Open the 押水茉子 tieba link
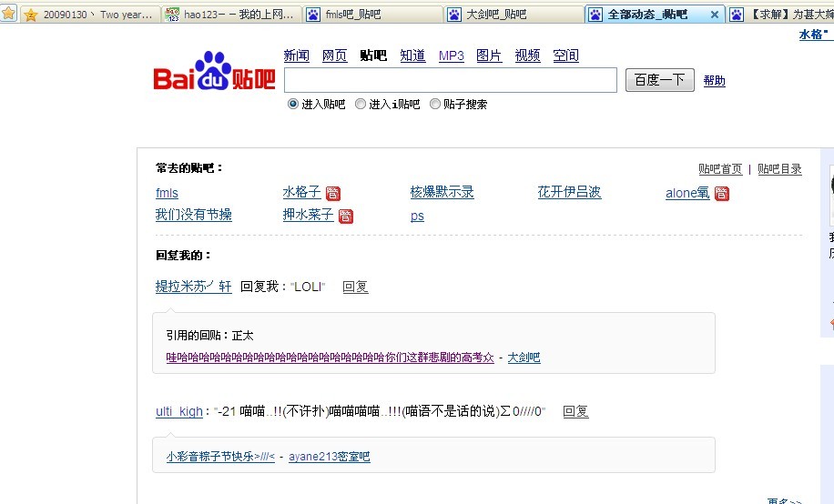The height and width of the screenshot is (504, 834). point(308,215)
